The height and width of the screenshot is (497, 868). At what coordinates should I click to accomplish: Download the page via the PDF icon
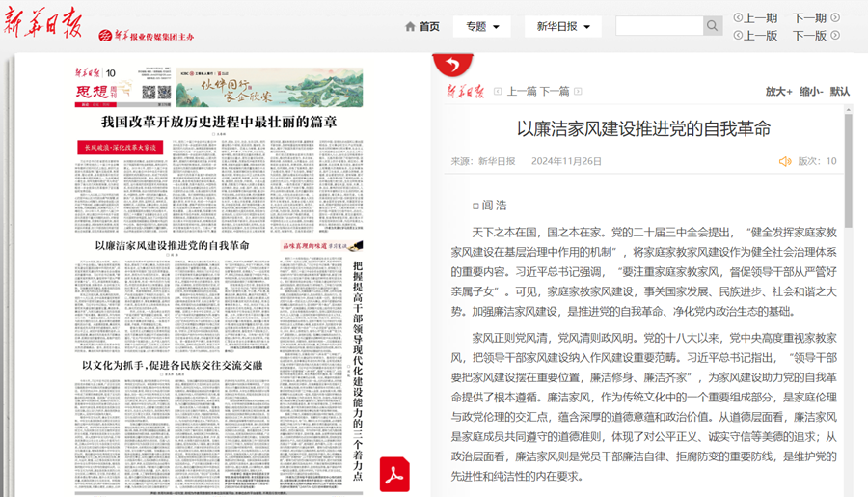[394, 474]
